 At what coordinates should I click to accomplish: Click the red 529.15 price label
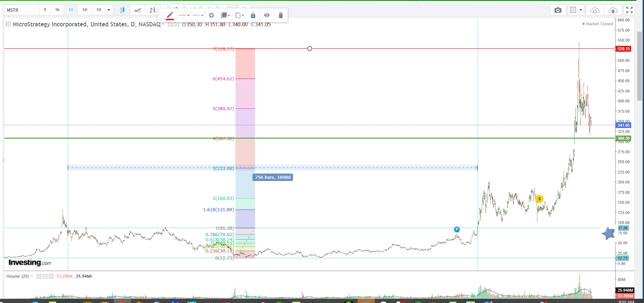(x=623, y=49)
